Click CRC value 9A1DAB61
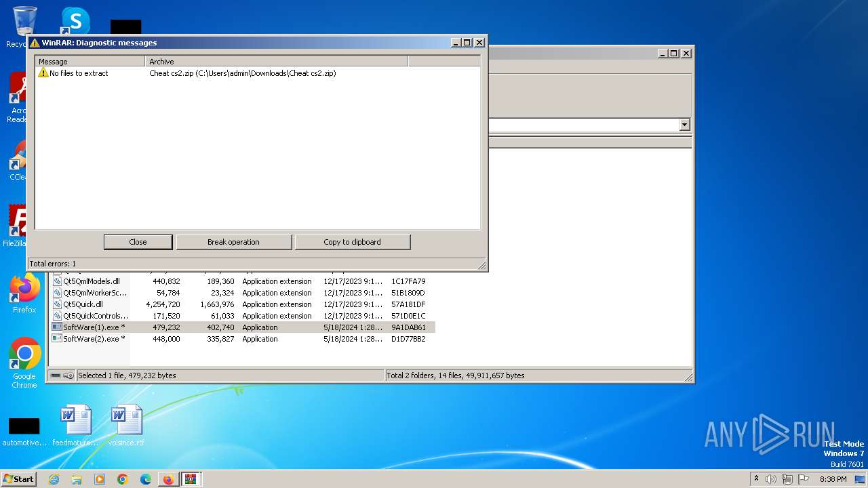This screenshot has width=868, height=488. 408,327
